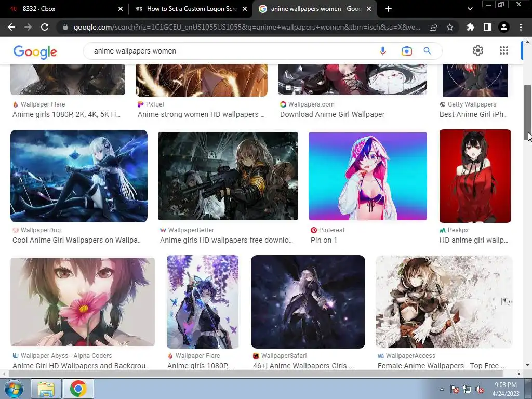Share this page via address bar icon
Screen dimensions: 532x399
point(433,27)
